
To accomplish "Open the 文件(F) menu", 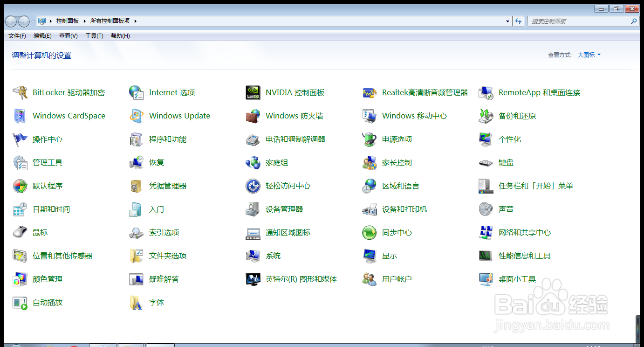I will pos(17,36).
